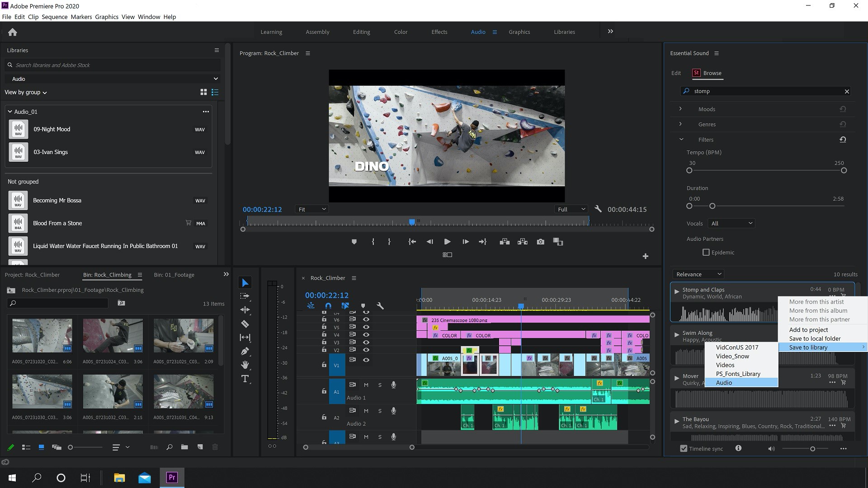Screen dimensions: 868x488
Task: Open 09-Night Mood audio item
Action: click(x=52, y=129)
